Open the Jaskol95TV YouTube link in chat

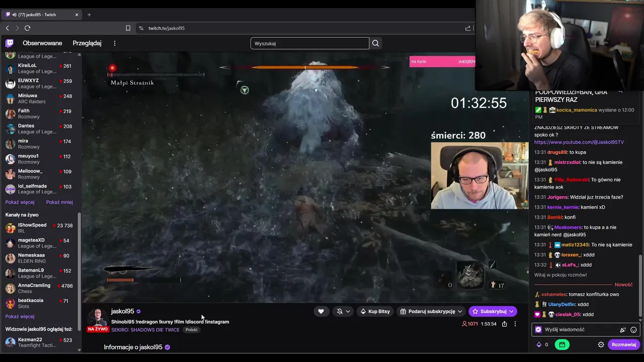[x=579, y=142]
